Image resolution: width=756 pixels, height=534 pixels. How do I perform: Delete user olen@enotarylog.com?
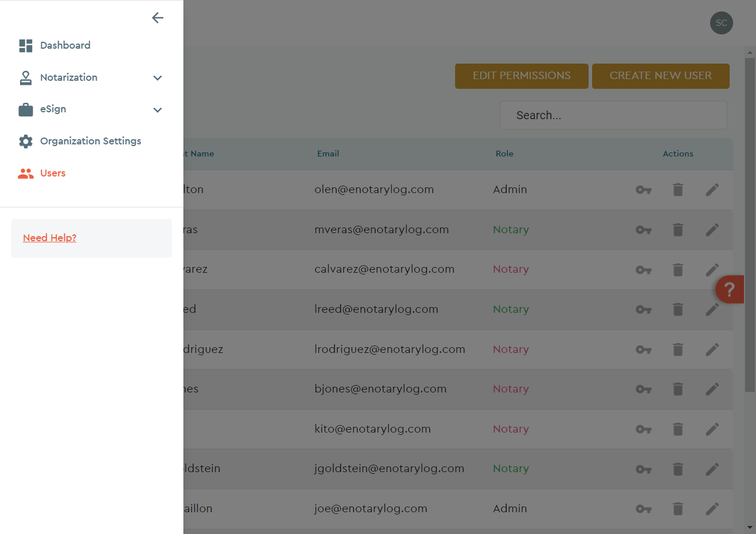678,190
